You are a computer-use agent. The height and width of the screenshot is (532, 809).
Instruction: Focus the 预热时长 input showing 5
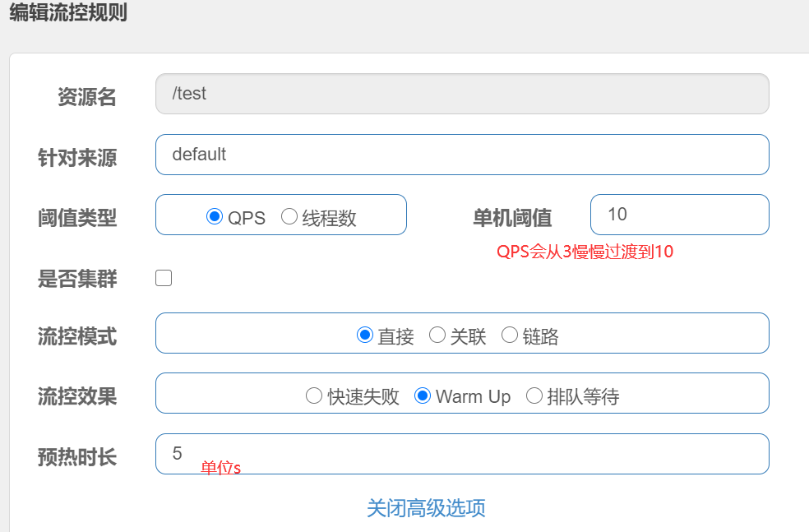coord(462,454)
